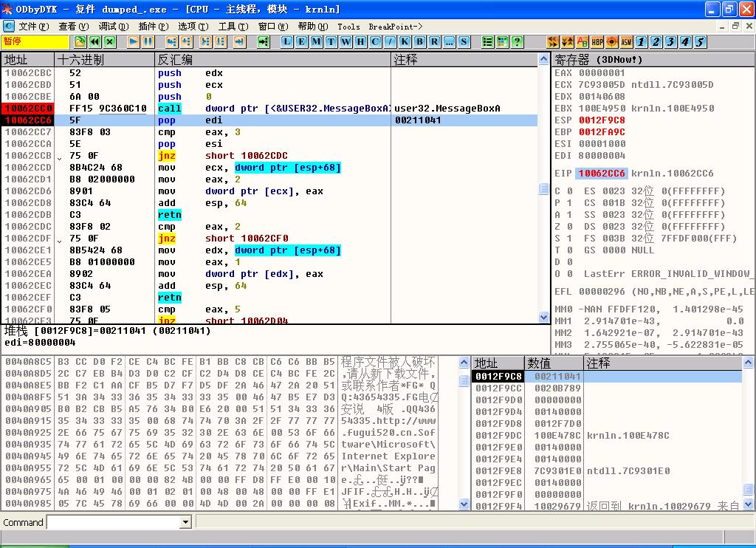This screenshot has width=756, height=548.
Task: Click the disassembly pane scroll-down arrow
Action: point(543,317)
